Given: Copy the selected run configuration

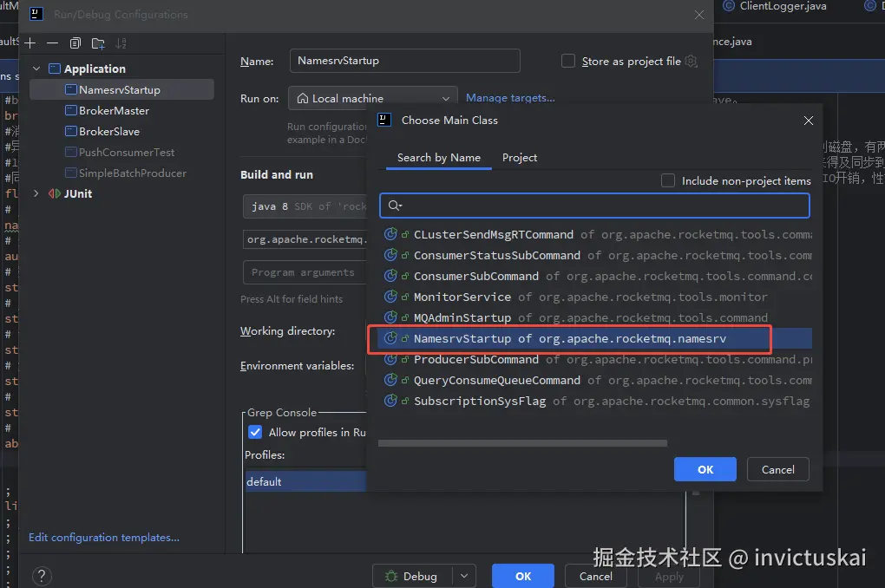Looking at the screenshot, I should pos(75,42).
